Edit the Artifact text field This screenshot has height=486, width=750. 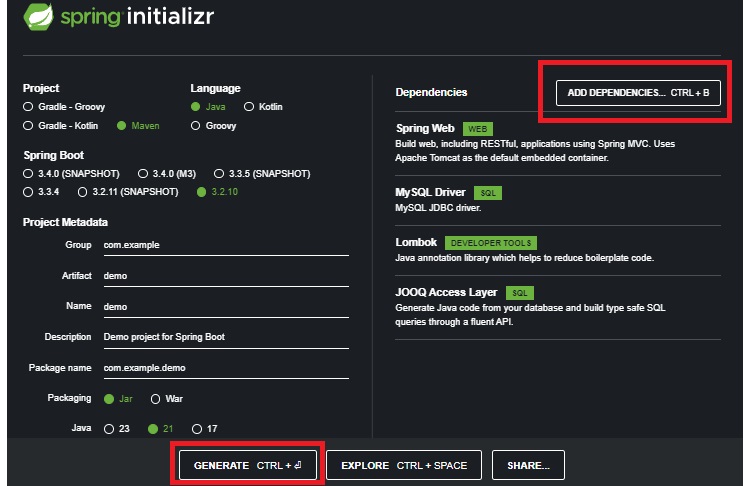point(225,275)
